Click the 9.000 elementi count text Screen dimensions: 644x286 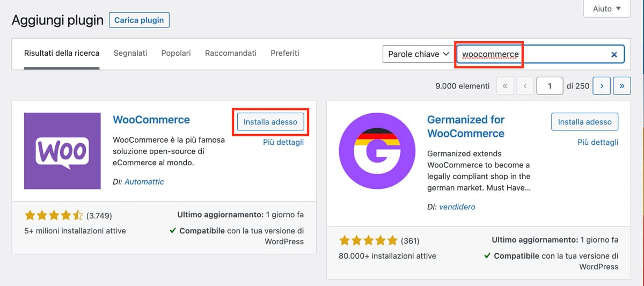(463, 86)
